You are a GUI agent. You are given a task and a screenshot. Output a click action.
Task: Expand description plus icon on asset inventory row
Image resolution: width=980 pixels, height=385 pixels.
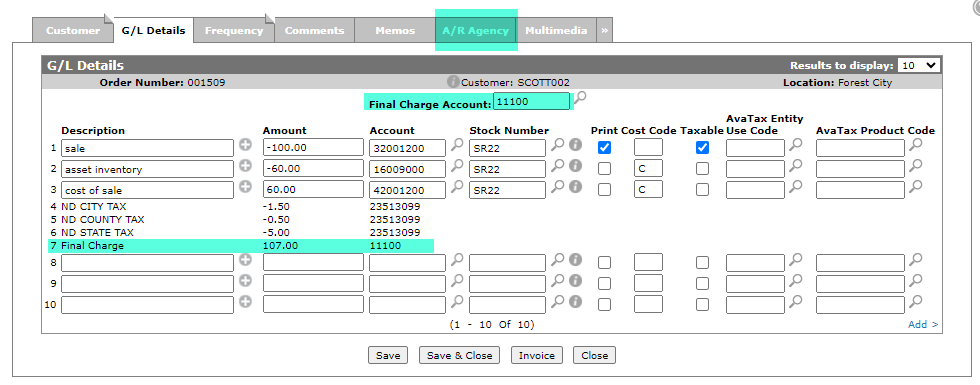pos(246,166)
